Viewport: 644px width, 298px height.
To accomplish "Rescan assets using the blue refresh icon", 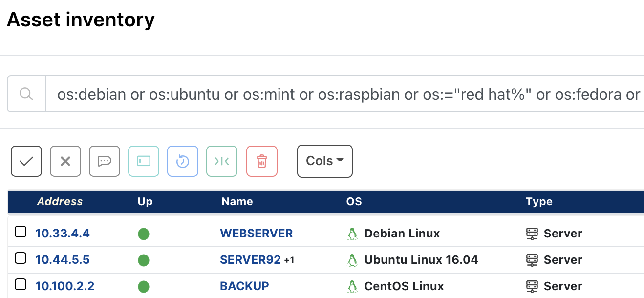I will [x=182, y=161].
